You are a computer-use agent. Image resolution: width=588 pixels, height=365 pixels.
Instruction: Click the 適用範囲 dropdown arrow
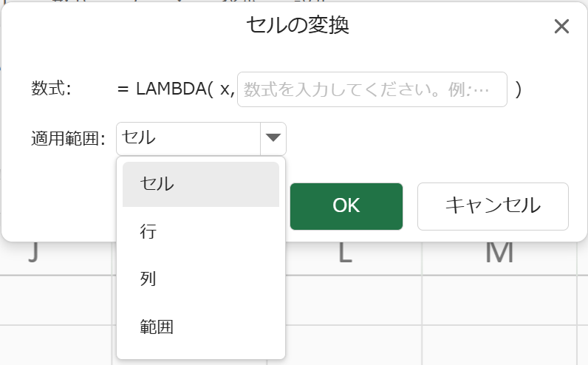pos(273,137)
